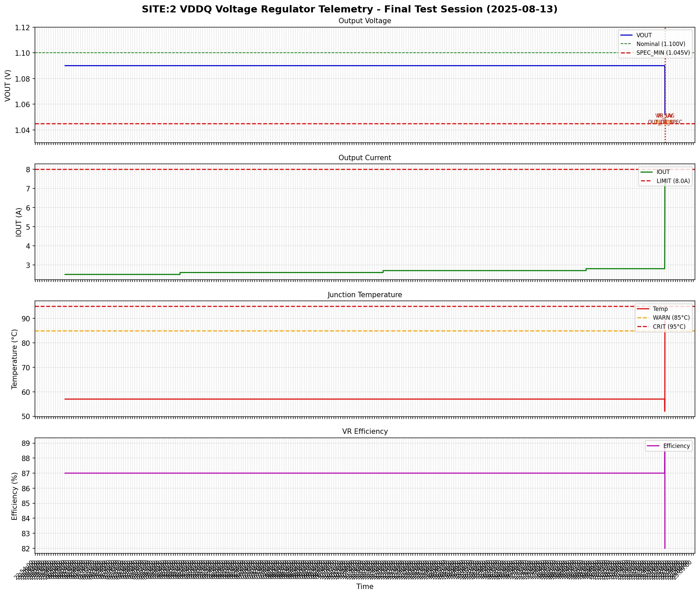This screenshot has height=595, width=700.
Task: Click the Junction Temperature subplot title
Action: [x=364, y=294]
